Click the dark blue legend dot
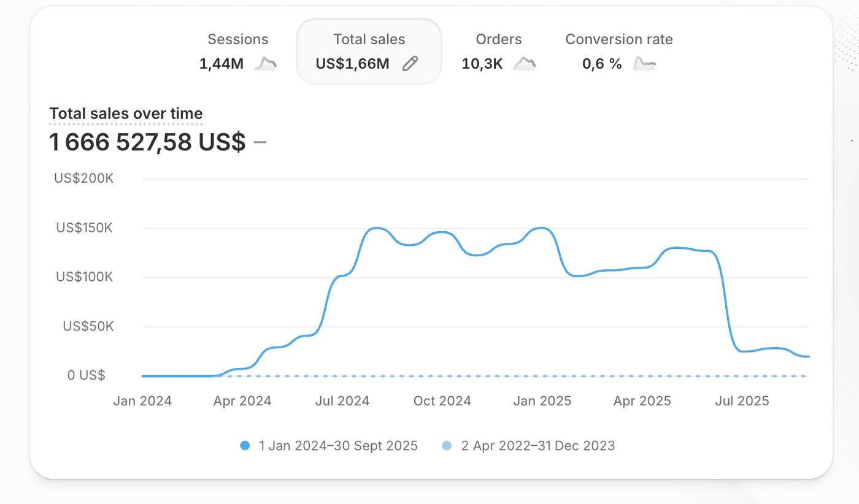Viewport: 859px width, 504px height. (245, 446)
